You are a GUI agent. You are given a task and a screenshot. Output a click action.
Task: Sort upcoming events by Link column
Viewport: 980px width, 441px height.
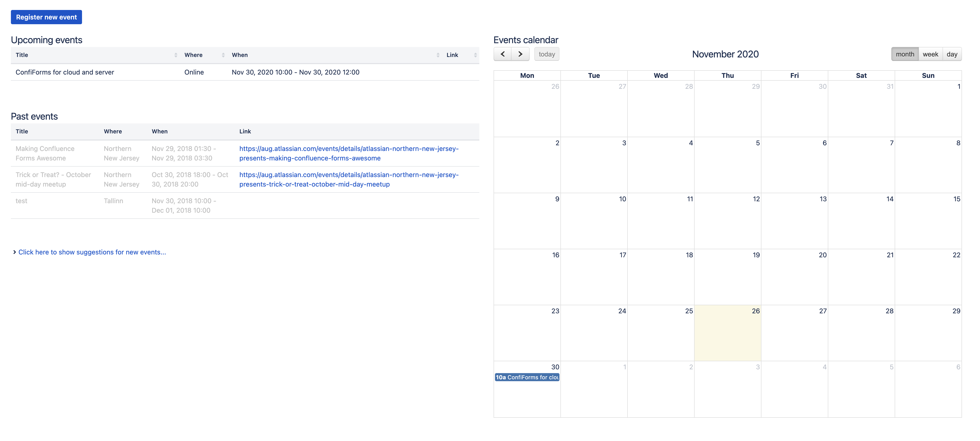pyautogui.click(x=452, y=55)
